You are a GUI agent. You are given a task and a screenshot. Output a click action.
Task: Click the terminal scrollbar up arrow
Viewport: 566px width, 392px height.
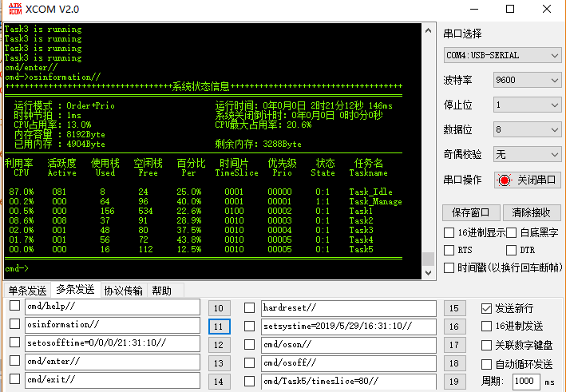coord(429,30)
